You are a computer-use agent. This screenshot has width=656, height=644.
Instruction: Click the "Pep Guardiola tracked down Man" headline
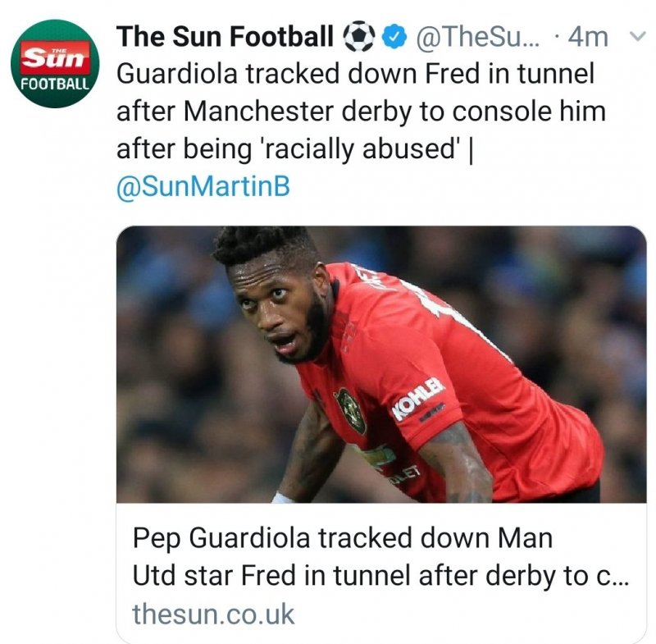coord(343,539)
